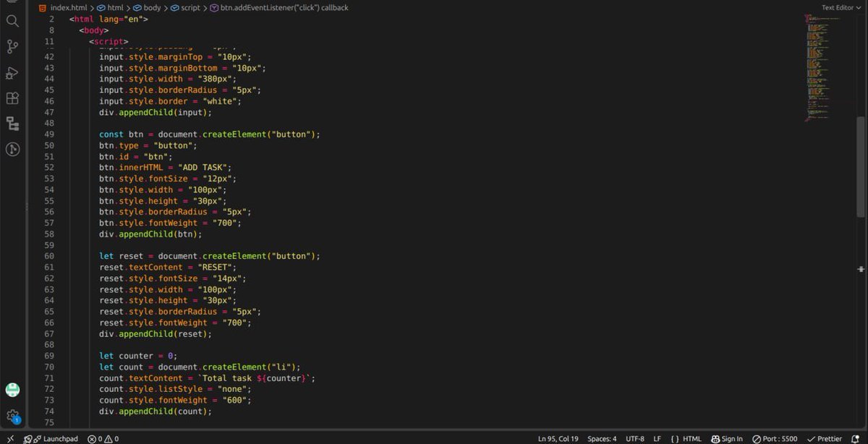Select index.html in the breadcrumb
Screen dimensions: 868x444
pyautogui.click(x=68, y=7)
